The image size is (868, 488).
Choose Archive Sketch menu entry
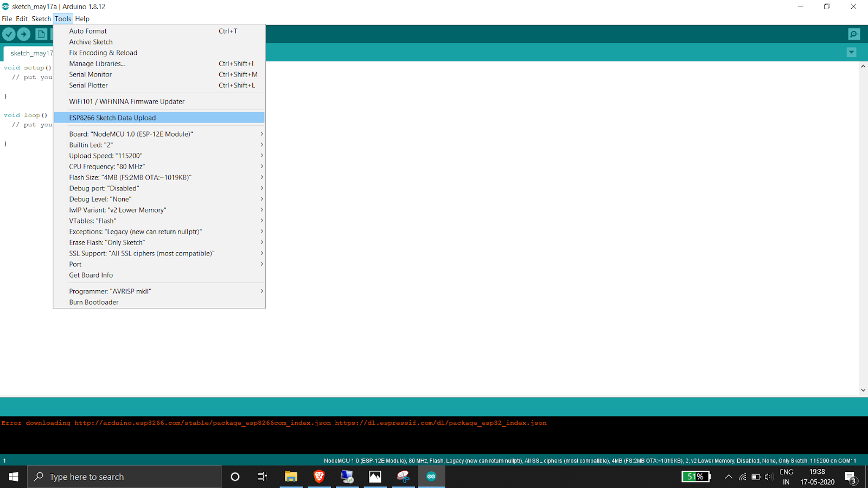[x=159, y=42]
